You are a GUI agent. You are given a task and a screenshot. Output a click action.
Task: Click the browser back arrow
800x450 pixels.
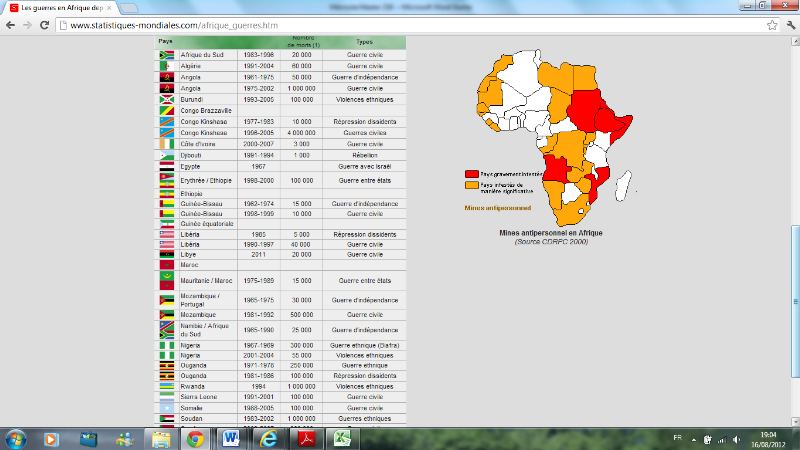click(x=11, y=25)
